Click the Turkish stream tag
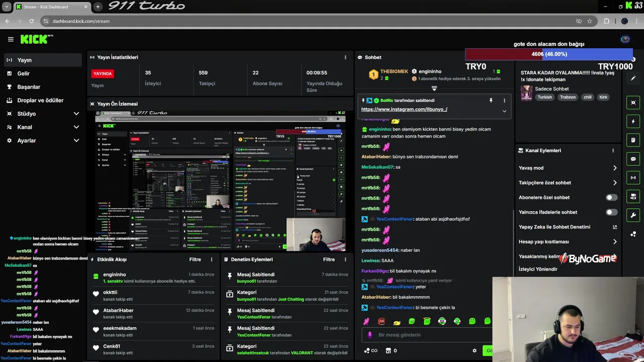Viewport: 644px width, 362px height. [x=544, y=97]
